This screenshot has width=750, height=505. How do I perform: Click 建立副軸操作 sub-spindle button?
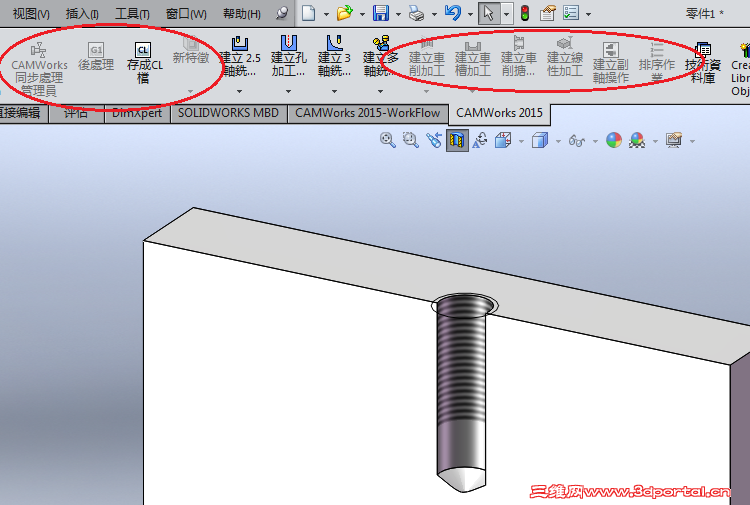(x=611, y=63)
